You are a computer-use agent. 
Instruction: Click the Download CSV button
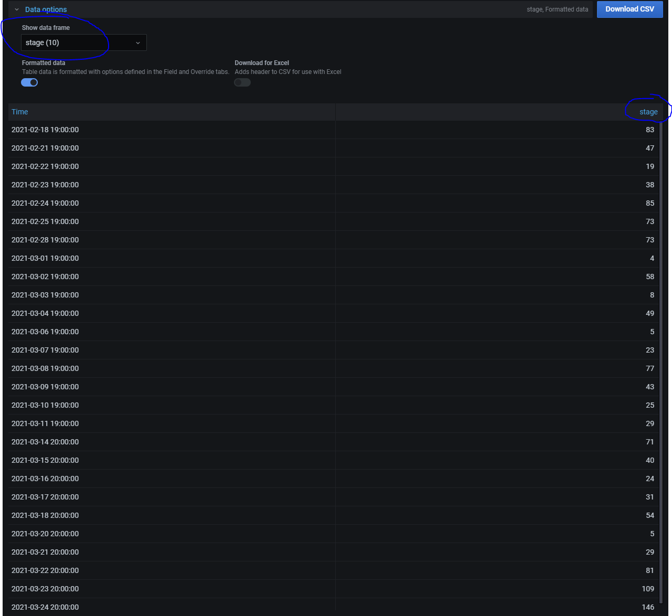click(x=630, y=9)
